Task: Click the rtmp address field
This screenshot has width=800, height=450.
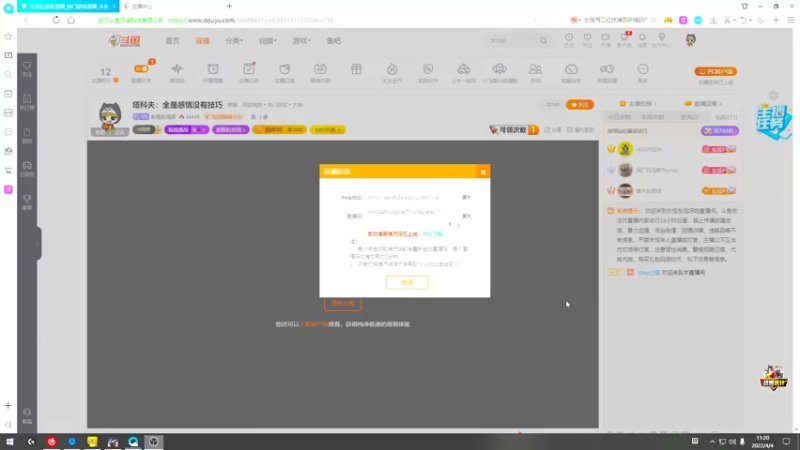Action: (412, 197)
